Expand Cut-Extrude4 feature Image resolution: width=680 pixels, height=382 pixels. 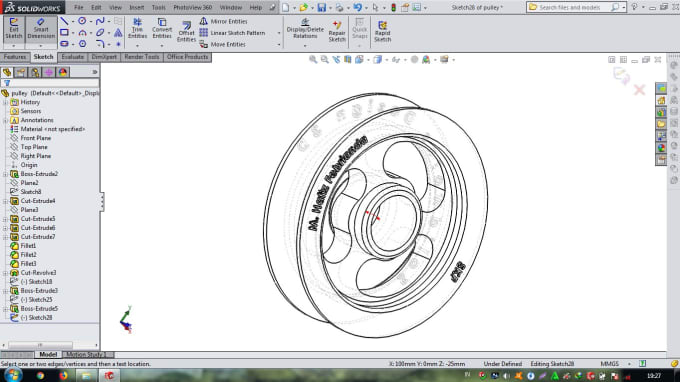click(5, 201)
